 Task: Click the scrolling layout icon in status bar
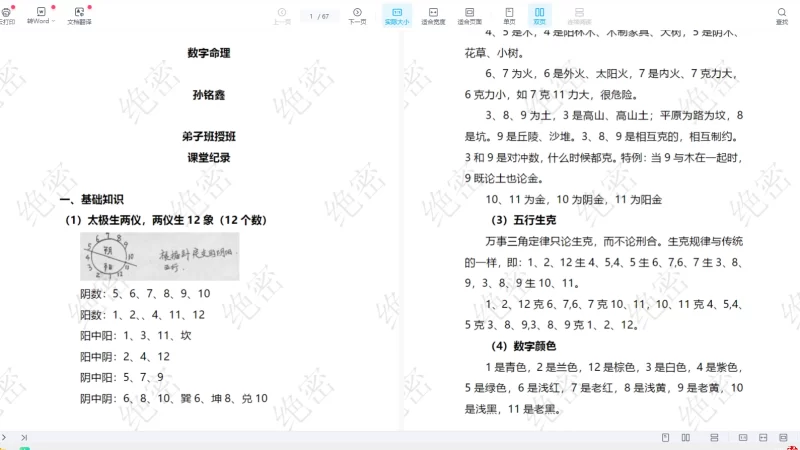coord(714,438)
